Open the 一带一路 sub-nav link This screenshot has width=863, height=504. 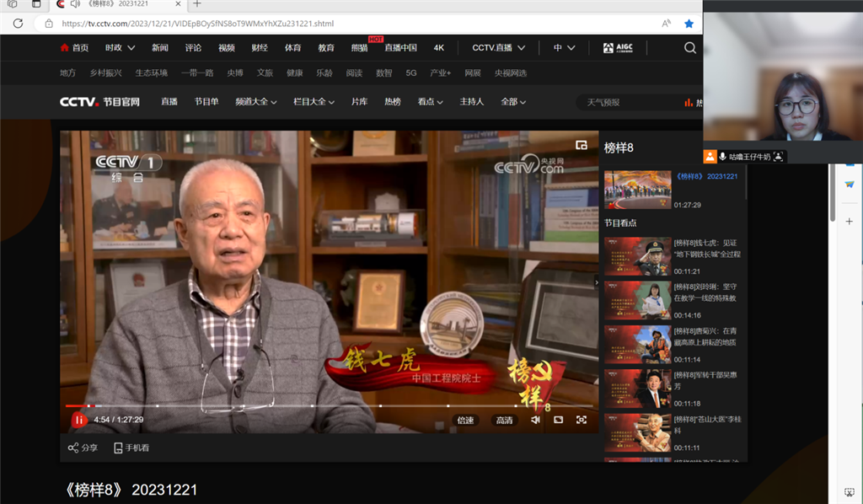point(197,72)
